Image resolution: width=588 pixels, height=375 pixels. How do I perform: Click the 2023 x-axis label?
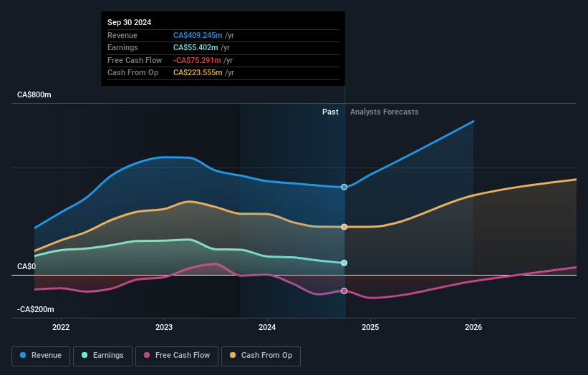tap(164, 328)
